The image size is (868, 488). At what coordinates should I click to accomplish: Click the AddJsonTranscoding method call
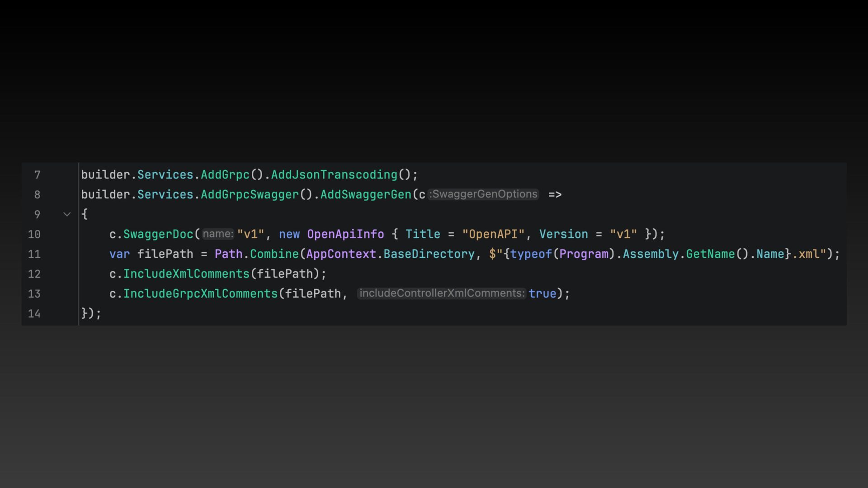coord(334,175)
